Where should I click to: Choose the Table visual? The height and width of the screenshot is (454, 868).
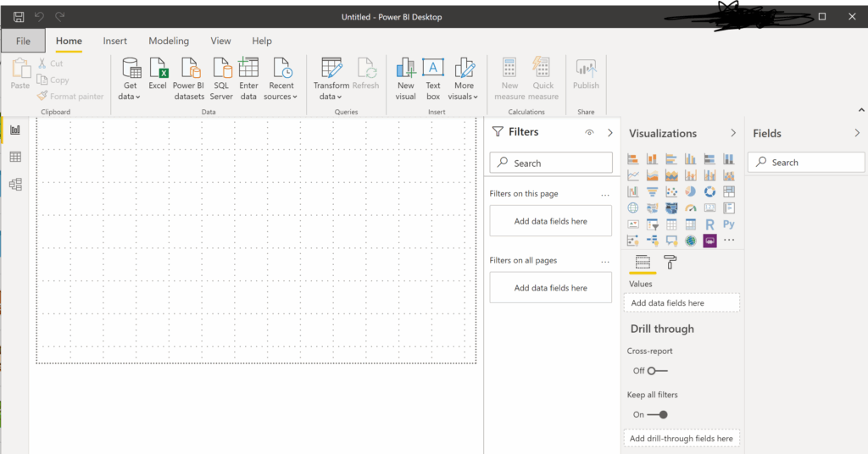coord(671,224)
